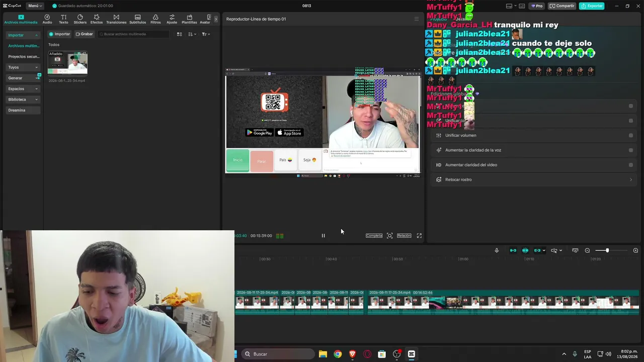Select the imported mp4 media thumbnail

point(67,63)
